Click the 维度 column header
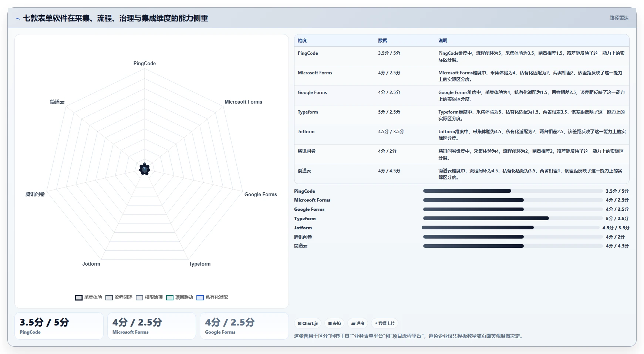 [302, 41]
